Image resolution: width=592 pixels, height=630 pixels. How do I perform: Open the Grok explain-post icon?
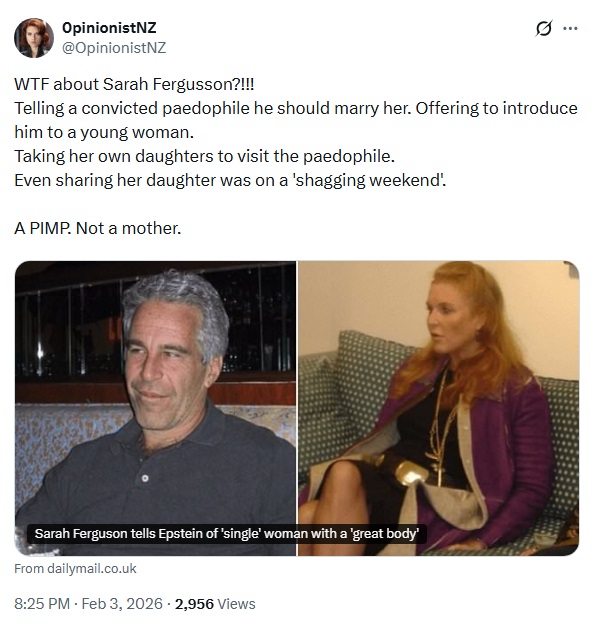point(544,29)
